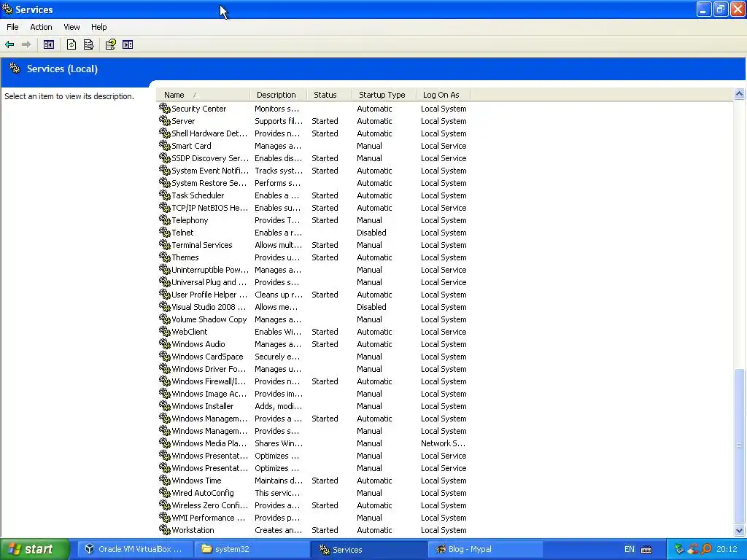Sort by the Startup Type column header
This screenshot has width=747, height=560.
click(384, 95)
